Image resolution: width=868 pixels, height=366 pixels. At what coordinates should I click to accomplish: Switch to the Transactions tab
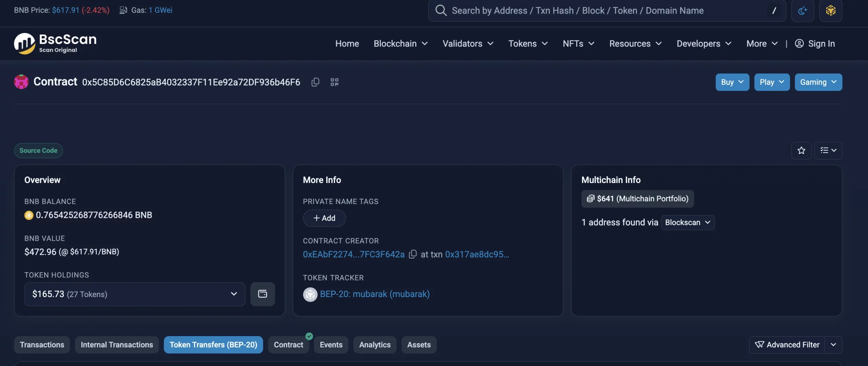click(x=42, y=345)
